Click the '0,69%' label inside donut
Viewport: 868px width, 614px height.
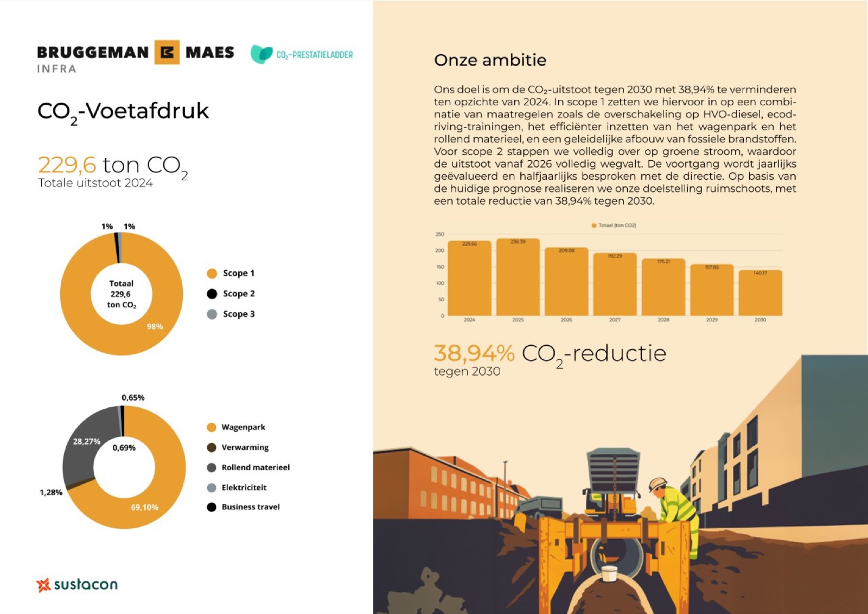pyautogui.click(x=124, y=448)
